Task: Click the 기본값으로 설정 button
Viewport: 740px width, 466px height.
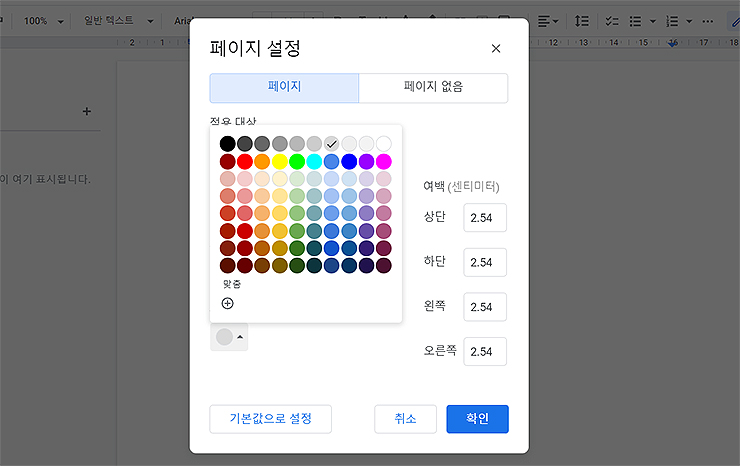Action: tap(270, 419)
